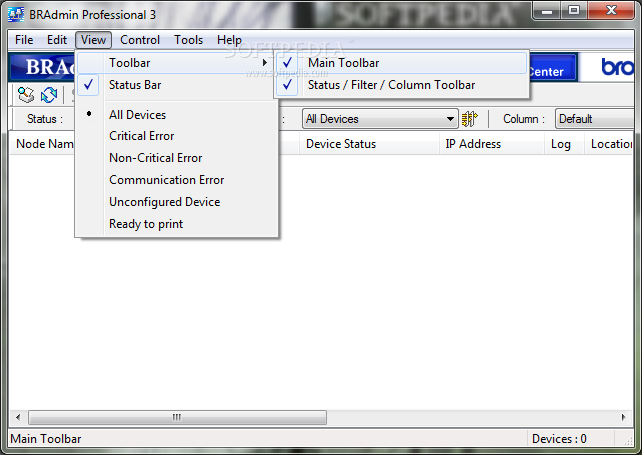The width and height of the screenshot is (642, 455).
Task: Click the Brother logo on the banner
Action: pos(617,67)
